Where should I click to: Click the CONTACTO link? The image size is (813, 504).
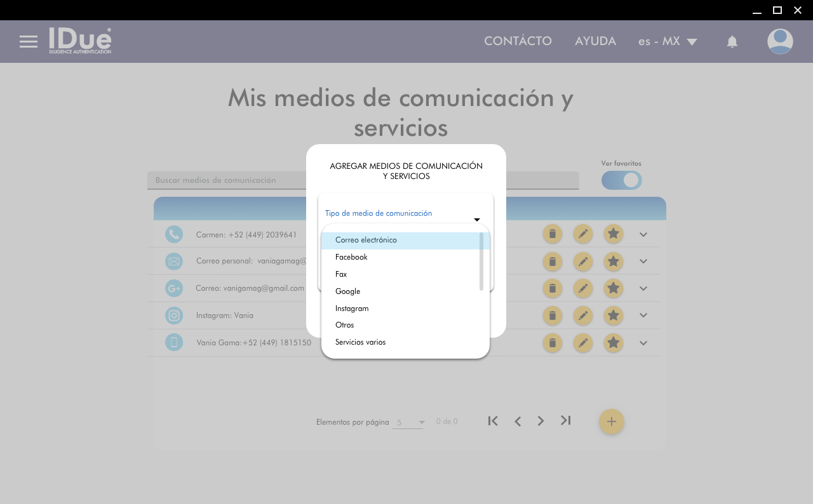[x=518, y=41]
